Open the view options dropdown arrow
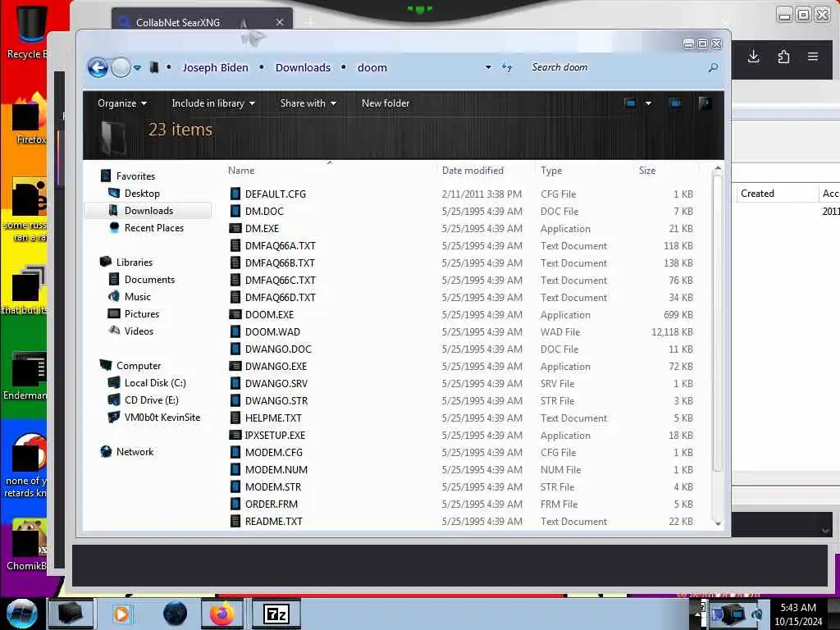 [648, 103]
